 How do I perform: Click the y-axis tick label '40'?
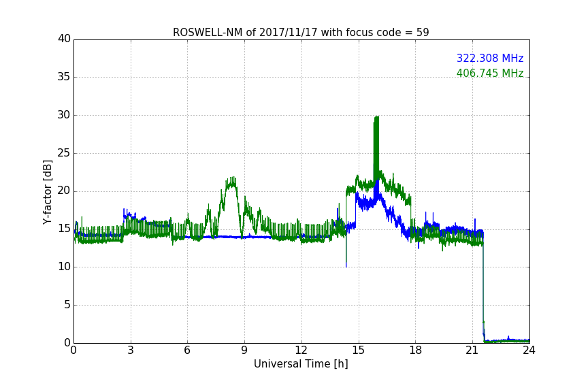pyautogui.click(x=64, y=39)
